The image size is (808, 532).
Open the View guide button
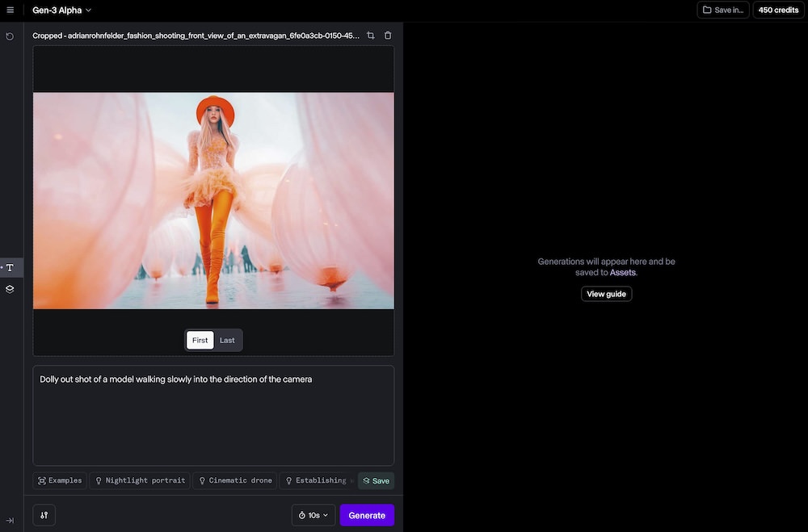tap(606, 294)
